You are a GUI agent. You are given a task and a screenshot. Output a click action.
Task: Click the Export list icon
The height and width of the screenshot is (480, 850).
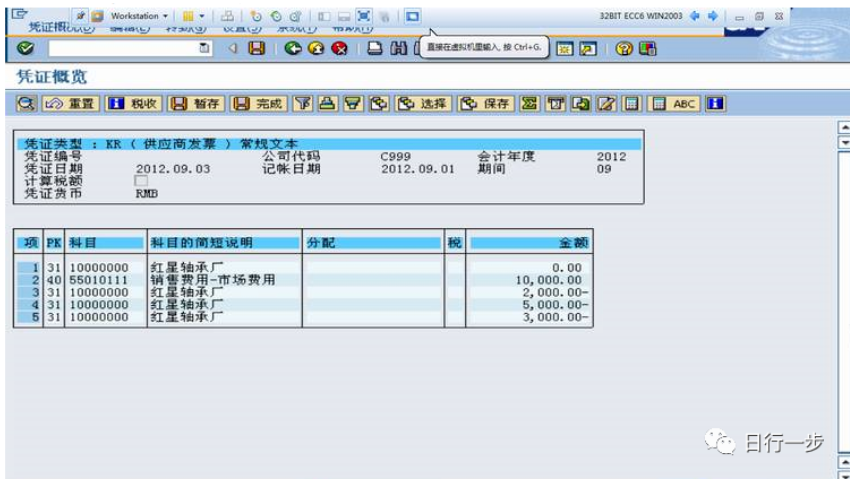tap(581, 103)
